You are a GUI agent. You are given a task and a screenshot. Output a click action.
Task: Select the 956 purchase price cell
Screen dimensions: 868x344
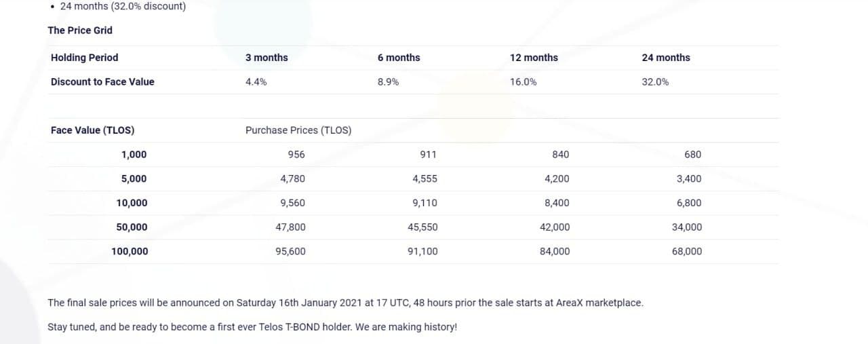point(296,155)
